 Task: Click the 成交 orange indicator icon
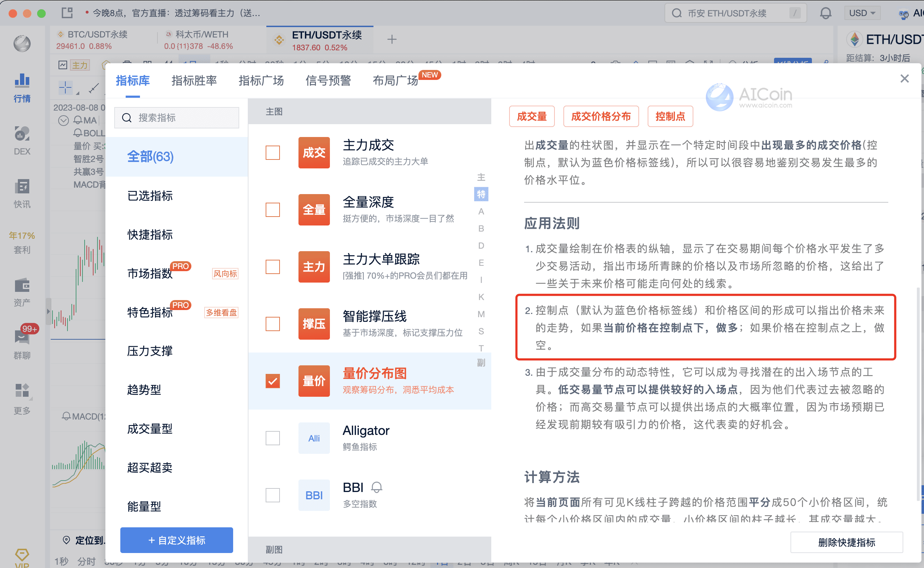(x=314, y=152)
